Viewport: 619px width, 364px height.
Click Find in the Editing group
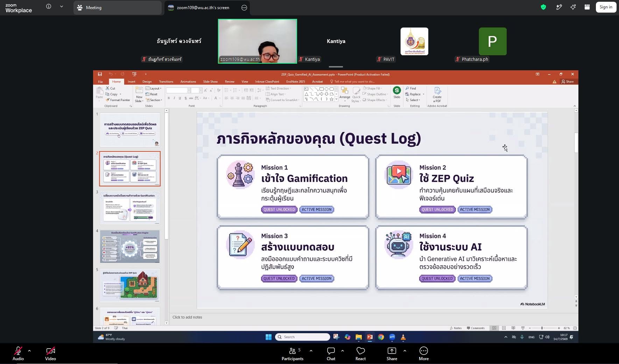tap(411, 88)
